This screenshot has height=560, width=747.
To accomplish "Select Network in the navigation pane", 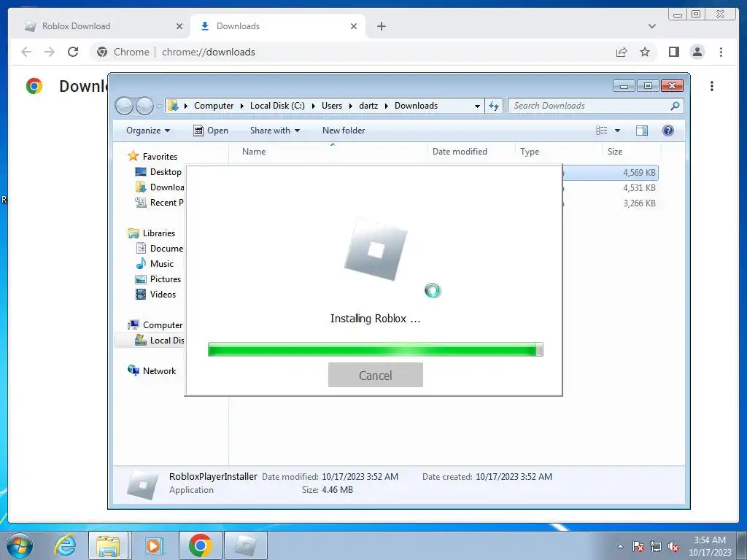I will 152,370.
